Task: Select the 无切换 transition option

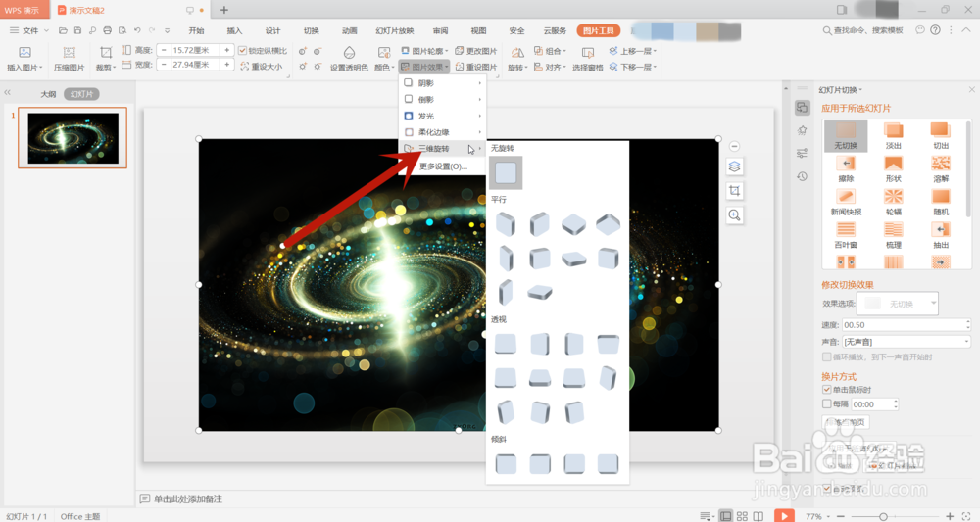Action: pos(846,135)
